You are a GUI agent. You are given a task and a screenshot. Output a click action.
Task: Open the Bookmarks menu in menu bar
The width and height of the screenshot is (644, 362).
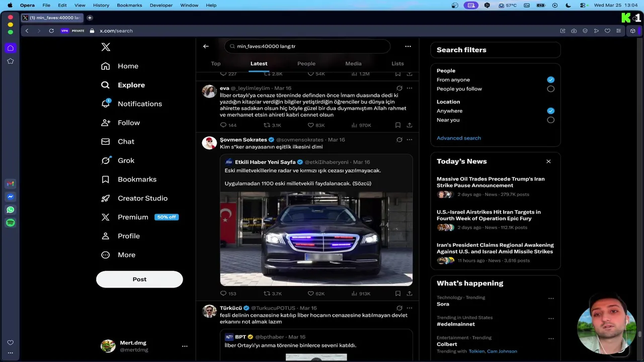click(129, 5)
